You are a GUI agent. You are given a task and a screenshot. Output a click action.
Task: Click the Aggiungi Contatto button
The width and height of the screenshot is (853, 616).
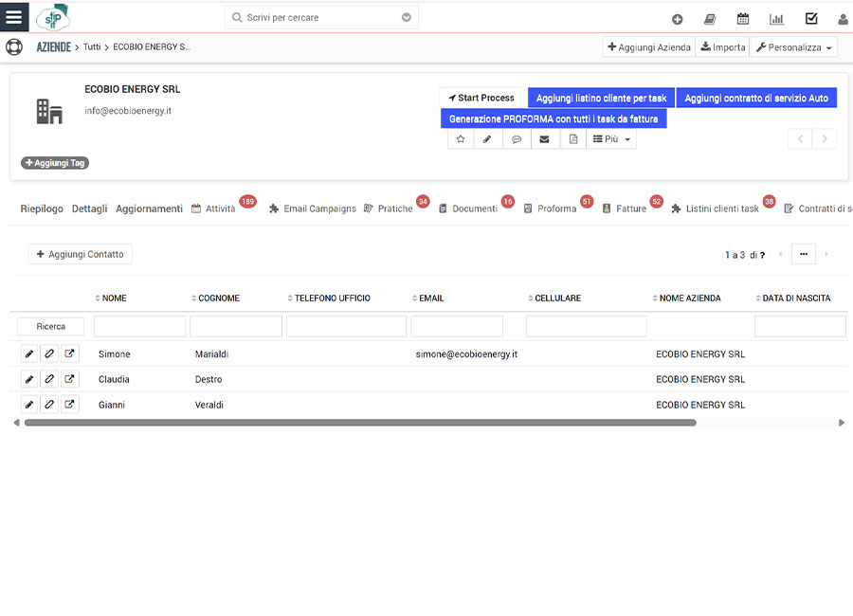click(x=80, y=253)
